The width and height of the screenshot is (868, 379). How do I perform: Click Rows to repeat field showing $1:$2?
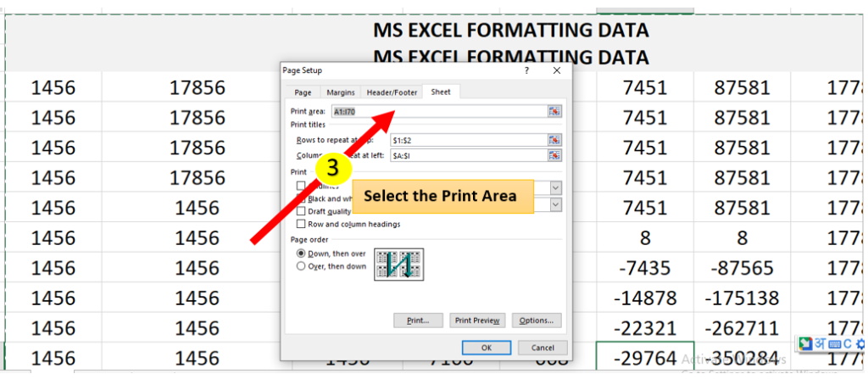pyautogui.click(x=470, y=140)
